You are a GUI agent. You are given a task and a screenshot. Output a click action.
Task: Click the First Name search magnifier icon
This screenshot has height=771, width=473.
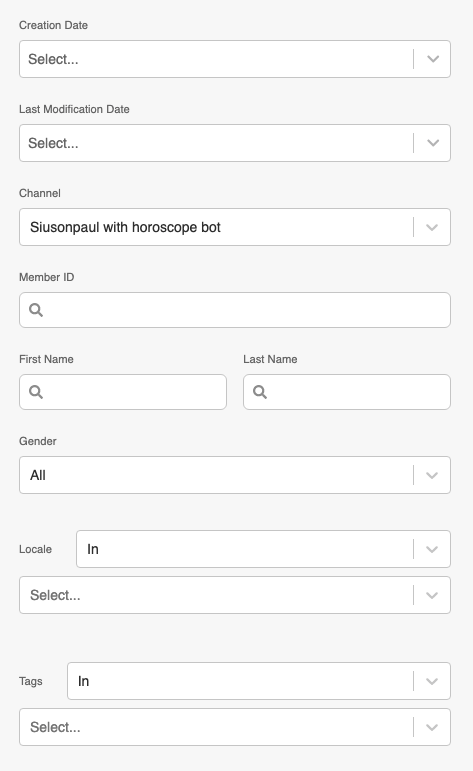[x=36, y=392]
